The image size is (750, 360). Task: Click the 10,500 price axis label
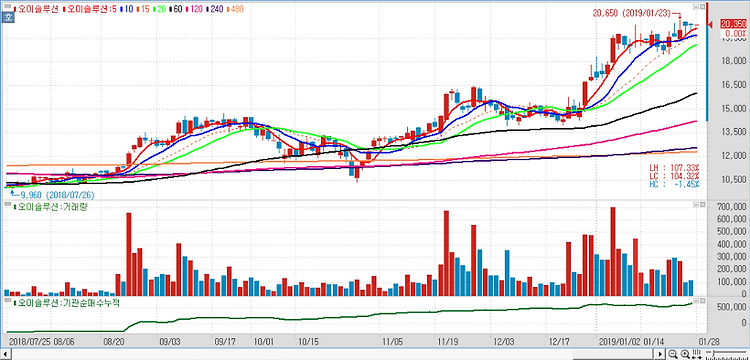[x=733, y=180]
